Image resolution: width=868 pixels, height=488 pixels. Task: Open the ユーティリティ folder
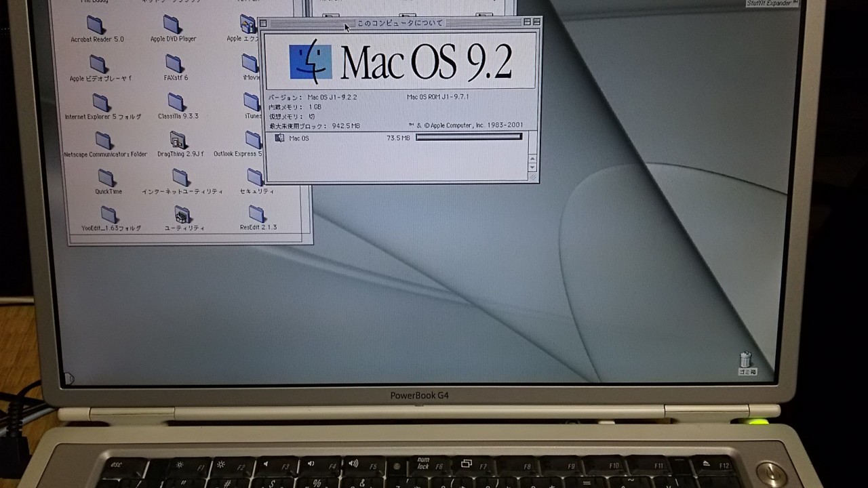pos(182,215)
